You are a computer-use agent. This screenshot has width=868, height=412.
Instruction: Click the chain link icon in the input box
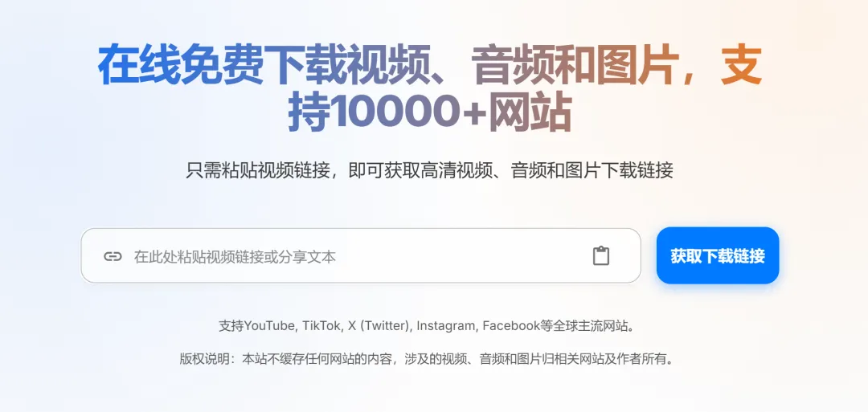click(113, 256)
